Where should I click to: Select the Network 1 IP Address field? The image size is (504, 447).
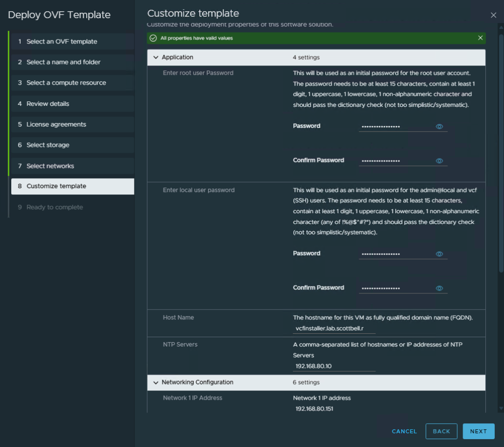tap(334, 409)
